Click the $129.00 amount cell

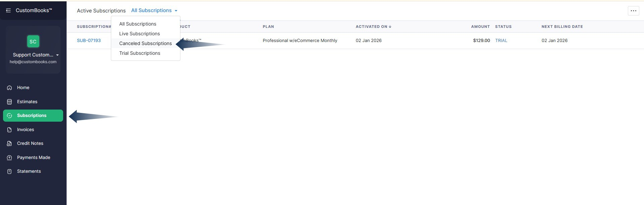481,40
